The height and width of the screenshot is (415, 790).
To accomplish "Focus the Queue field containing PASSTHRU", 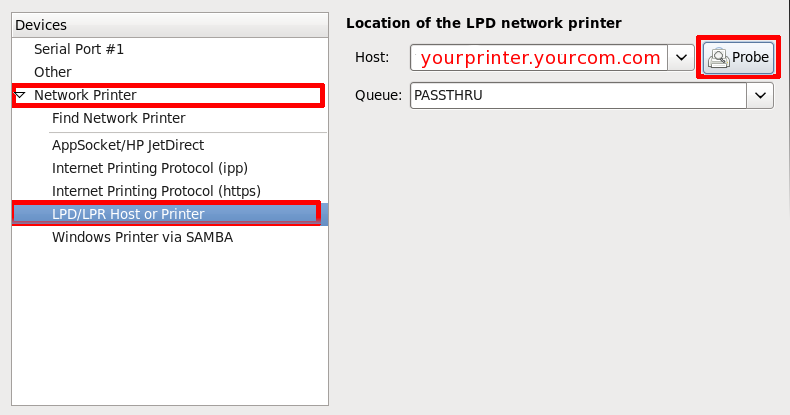I will coord(578,95).
